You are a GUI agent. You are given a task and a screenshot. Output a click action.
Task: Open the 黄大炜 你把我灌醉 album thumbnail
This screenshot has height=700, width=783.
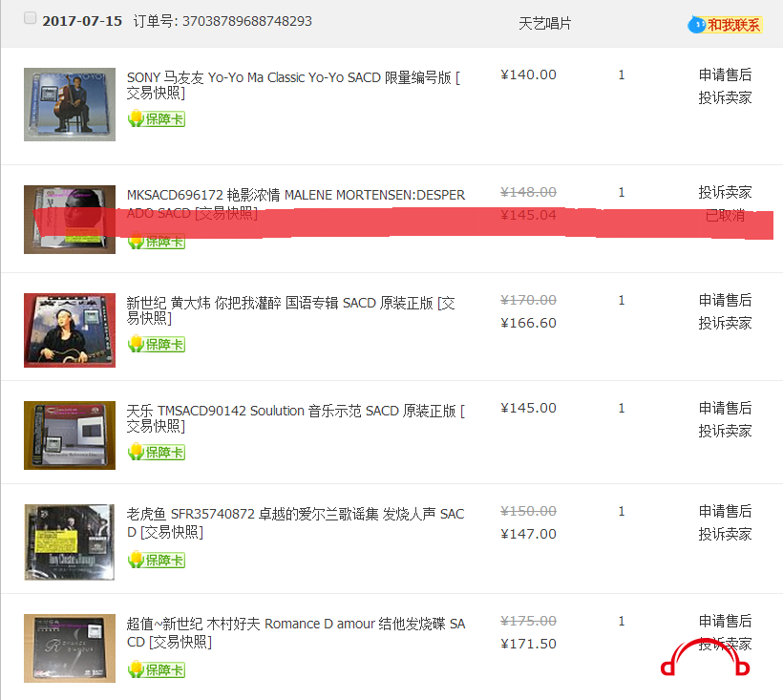pos(70,330)
